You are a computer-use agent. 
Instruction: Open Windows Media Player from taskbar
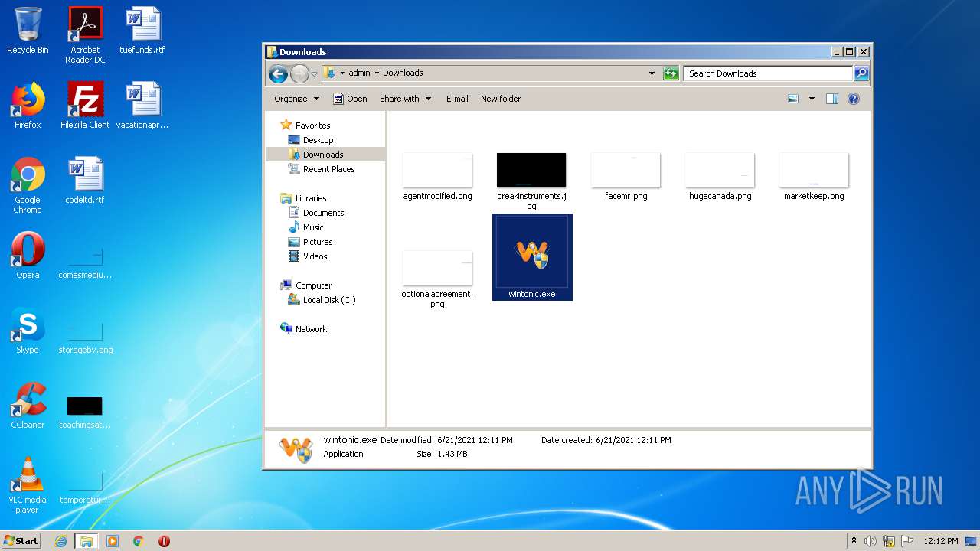click(113, 541)
